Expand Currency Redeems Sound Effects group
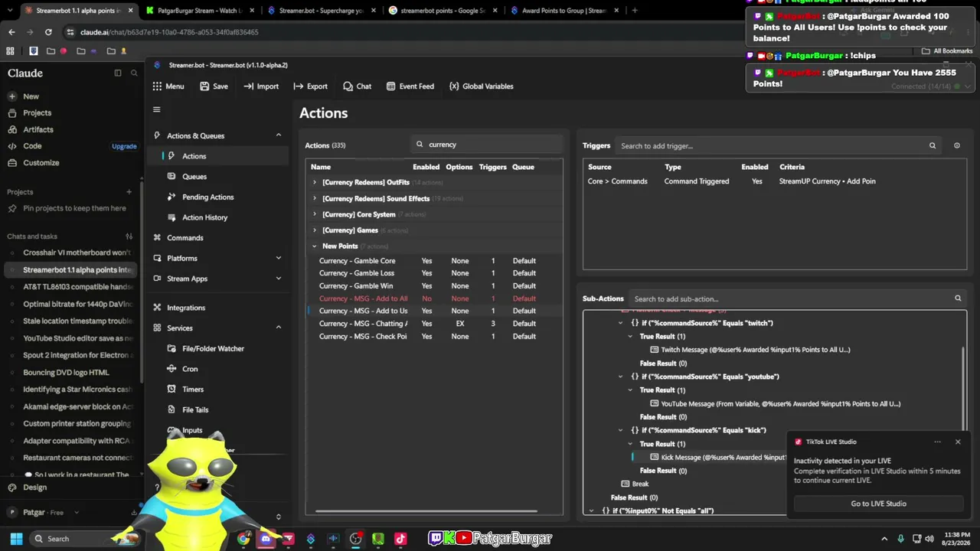Screen dimensions: 980x551 (314, 198)
